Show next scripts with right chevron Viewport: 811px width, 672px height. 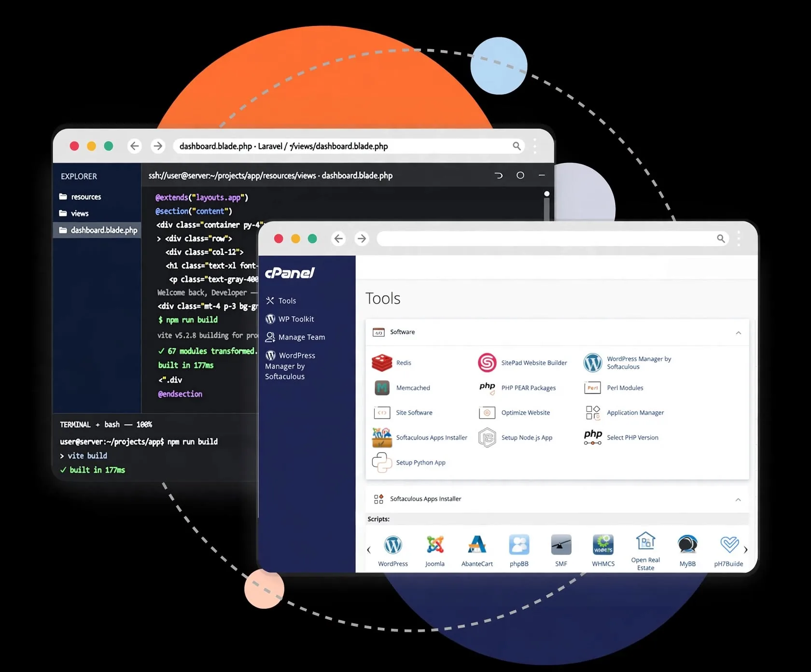click(x=745, y=549)
